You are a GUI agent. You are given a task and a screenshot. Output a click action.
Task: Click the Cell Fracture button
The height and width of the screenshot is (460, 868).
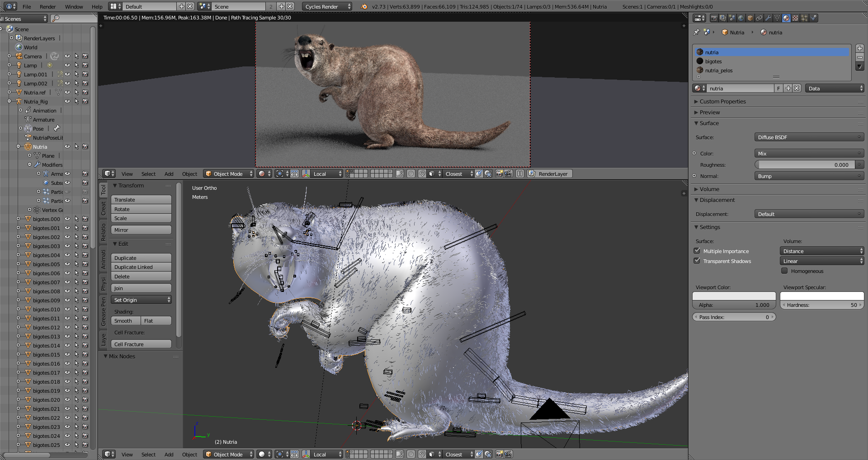[x=141, y=344]
